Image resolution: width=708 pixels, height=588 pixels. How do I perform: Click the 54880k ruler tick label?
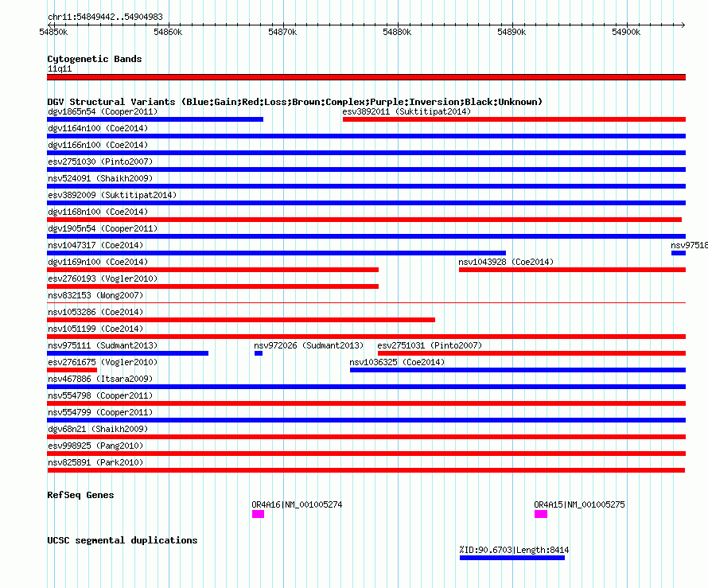click(397, 32)
